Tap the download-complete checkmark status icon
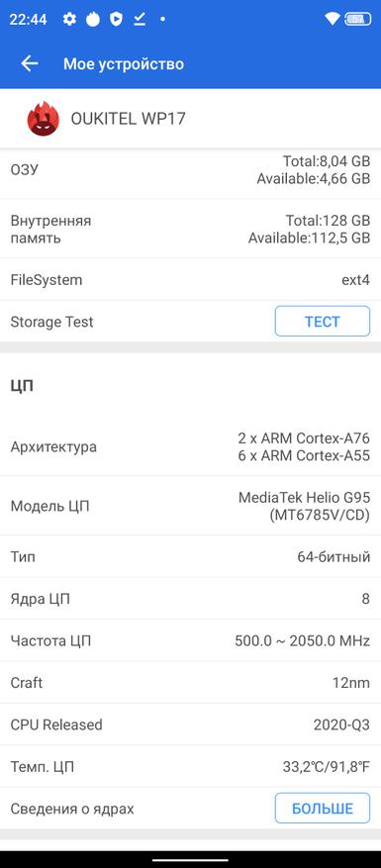This screenshot has height=868, width=381. click(x=140, y=20)
